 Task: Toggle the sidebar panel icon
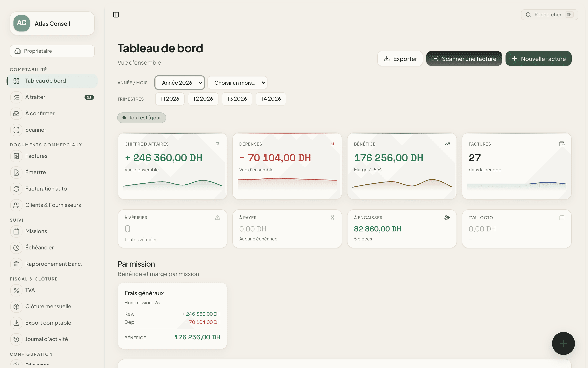coord(116,15)
